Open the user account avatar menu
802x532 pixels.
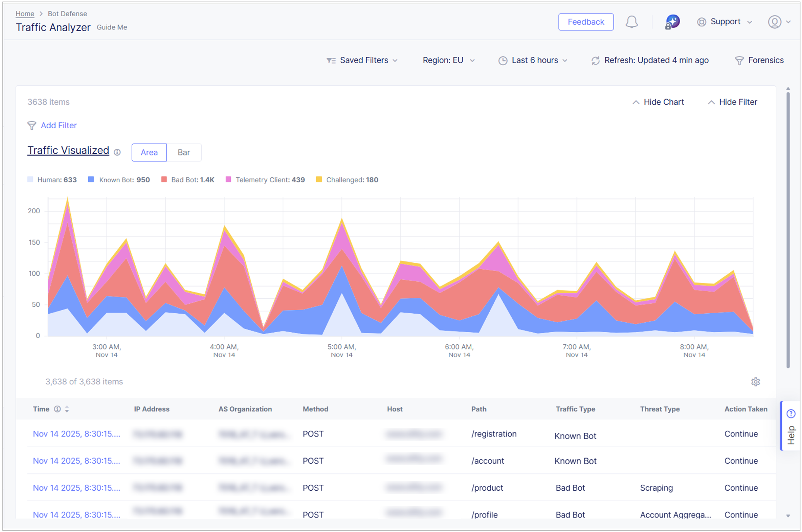tap(775, 22)
